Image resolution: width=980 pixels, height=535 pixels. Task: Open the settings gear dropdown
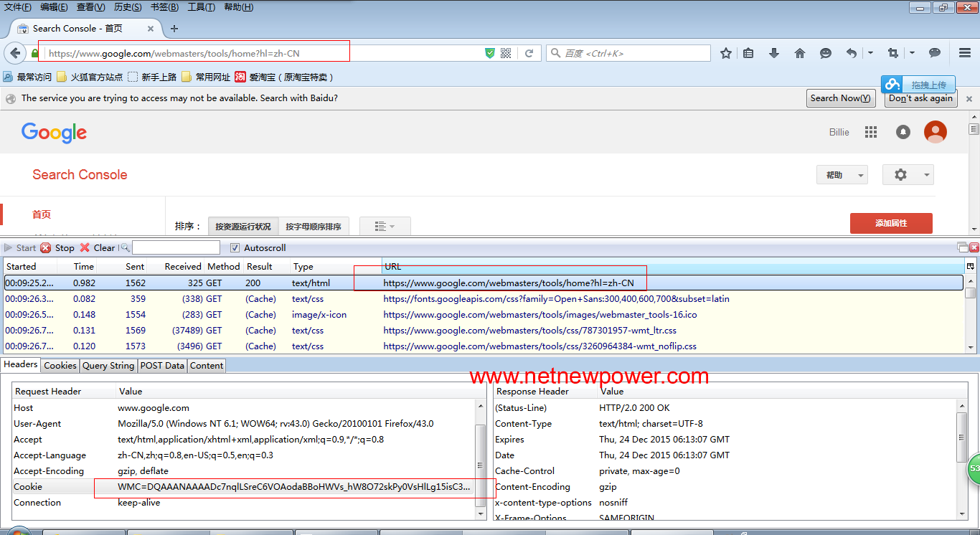[x=908, y=175]
